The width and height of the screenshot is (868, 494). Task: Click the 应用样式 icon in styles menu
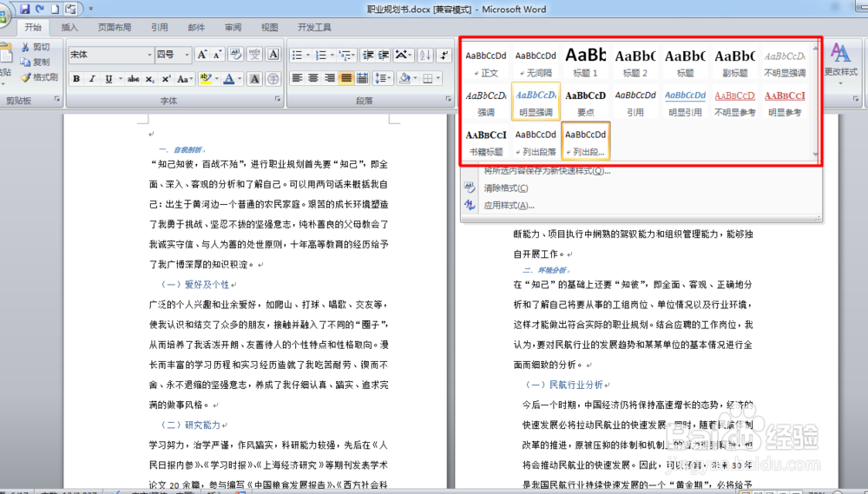470,205
